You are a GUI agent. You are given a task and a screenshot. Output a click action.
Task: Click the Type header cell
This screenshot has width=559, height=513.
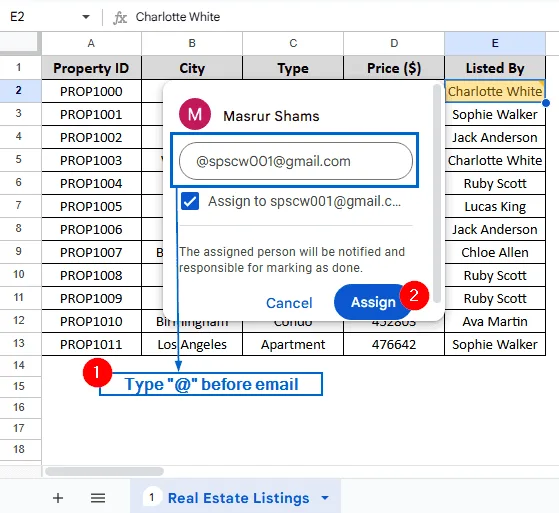pyautogui.click(x=293, y=68)
